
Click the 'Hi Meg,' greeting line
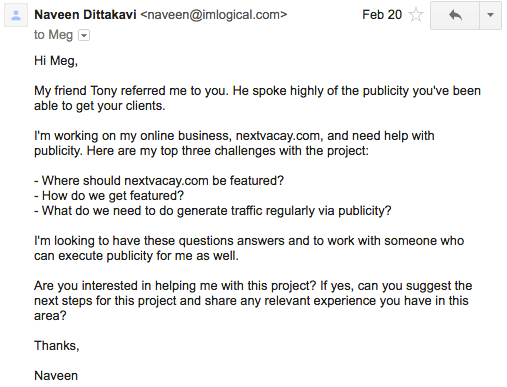56,61
